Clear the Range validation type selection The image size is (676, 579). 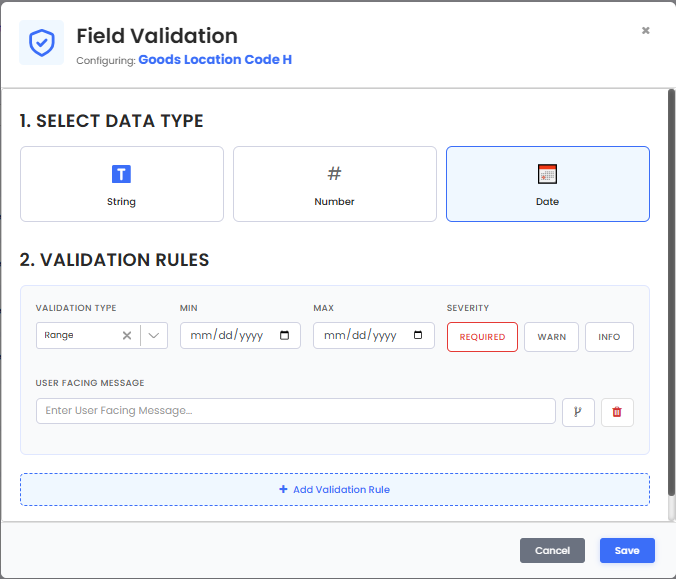point(127,335)
